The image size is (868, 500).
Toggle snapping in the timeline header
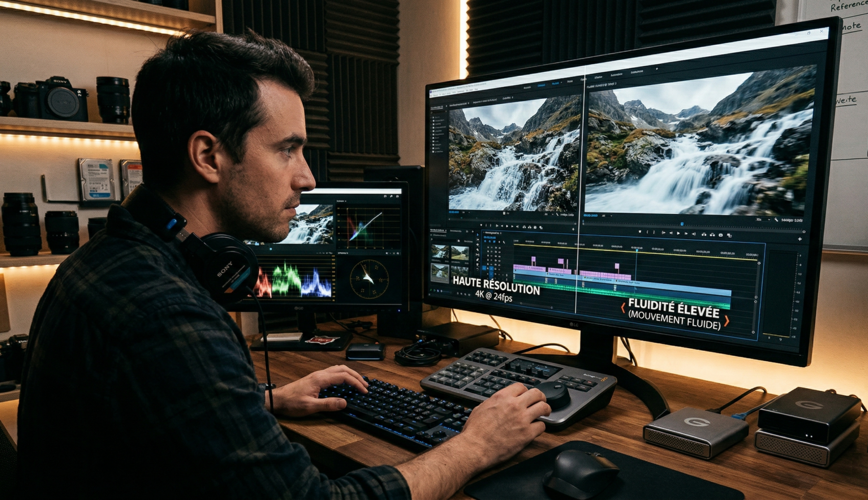[490, 242]
